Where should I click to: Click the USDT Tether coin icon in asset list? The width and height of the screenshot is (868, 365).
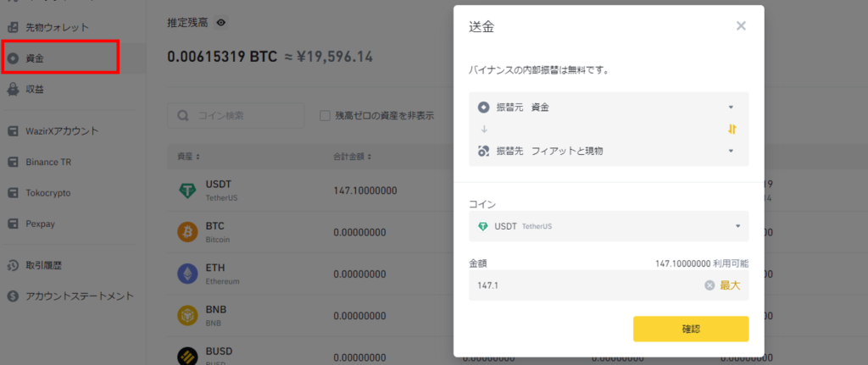coord(187,191)
